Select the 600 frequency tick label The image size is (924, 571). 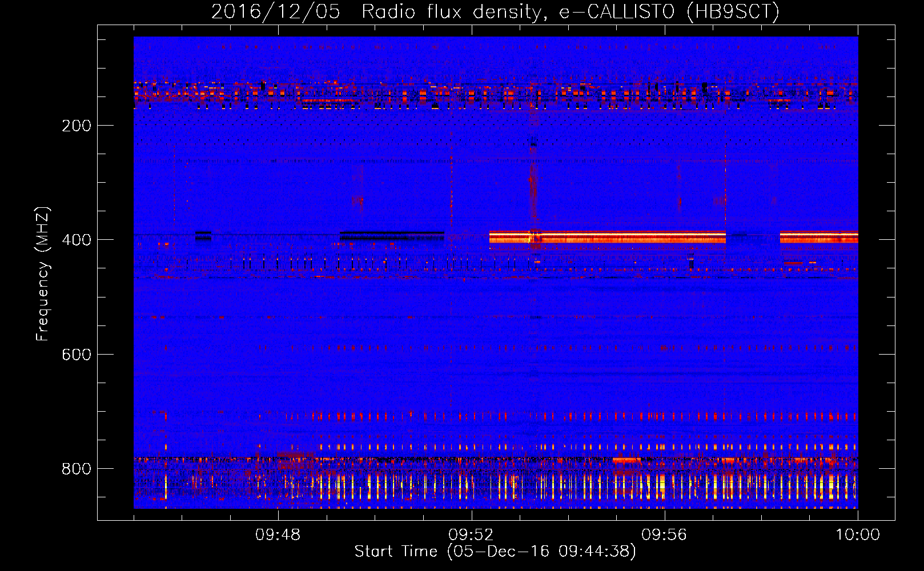pos(77,355)
